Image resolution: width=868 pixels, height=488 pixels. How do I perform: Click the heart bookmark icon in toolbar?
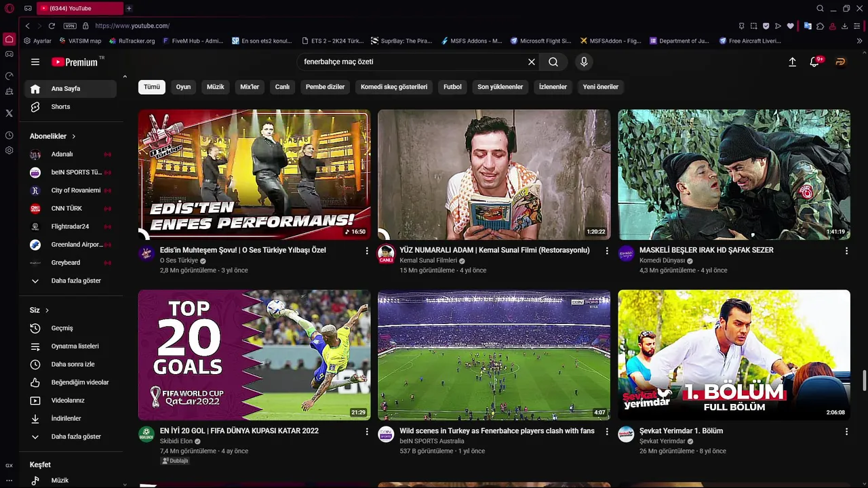(x=790, y=26)
